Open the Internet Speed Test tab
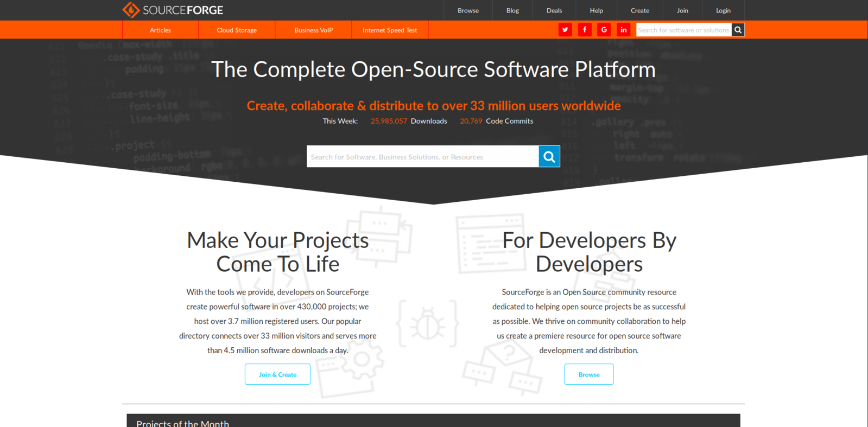The width and height of the screenshot is (868, 427). point(390,30)
